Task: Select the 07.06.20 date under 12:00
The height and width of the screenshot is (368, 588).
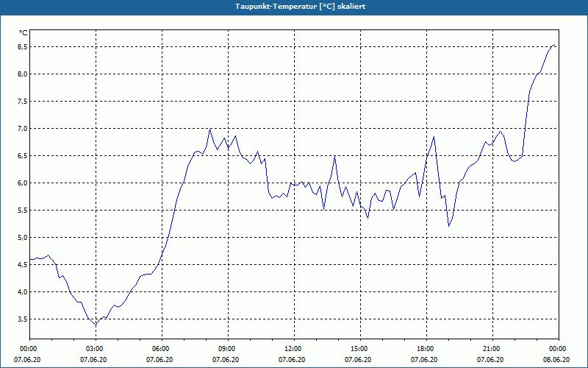Action: click(x=292, y=360)
